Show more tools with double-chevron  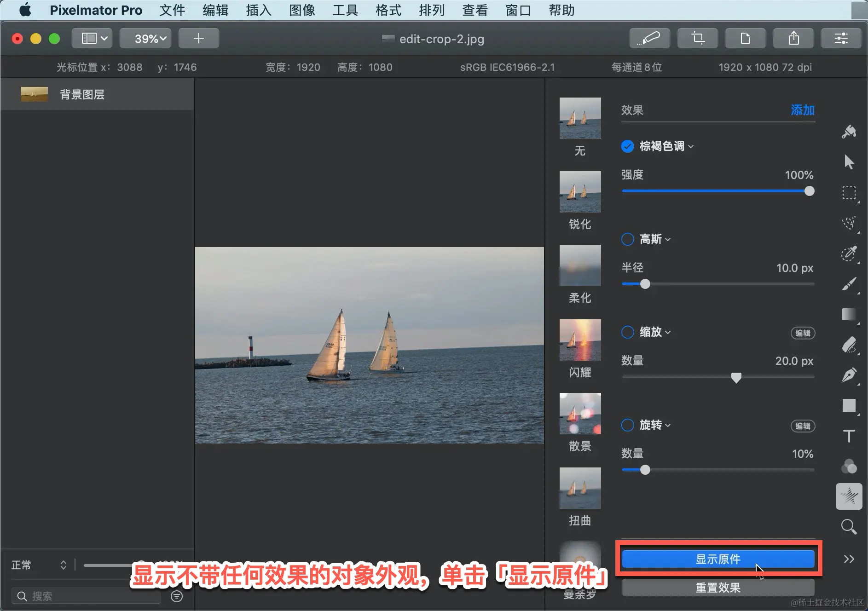tap(849, 559)
